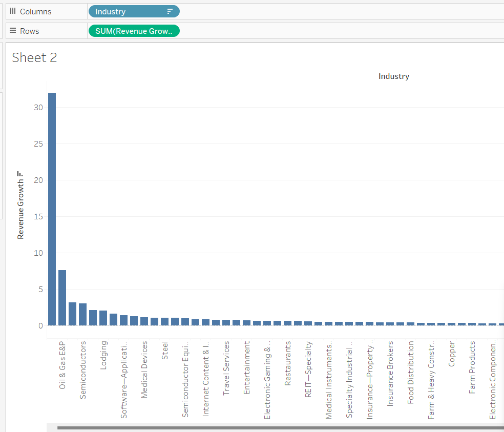Click the Restaurants industry label
504x432 pixels.
pos(288,363)
